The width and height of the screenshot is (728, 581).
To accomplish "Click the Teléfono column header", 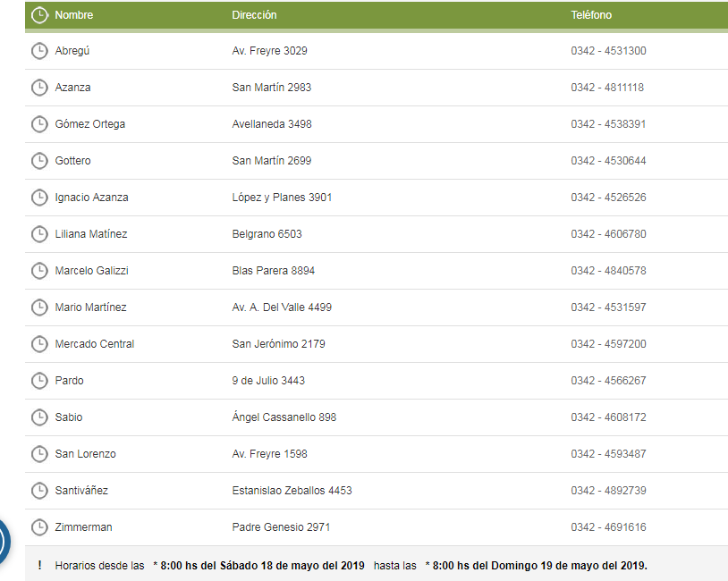I will click(591, 15).
